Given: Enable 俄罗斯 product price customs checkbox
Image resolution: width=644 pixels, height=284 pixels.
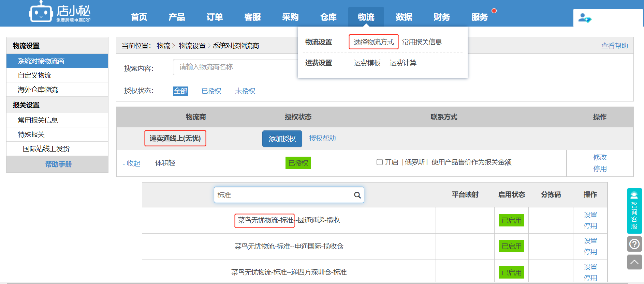Looking at the screenshot, I should tap(379, 162).
